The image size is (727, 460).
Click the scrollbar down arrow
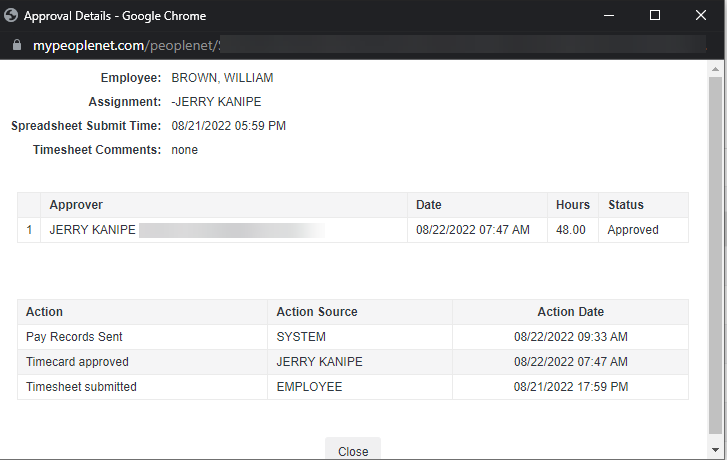[716, 452]
